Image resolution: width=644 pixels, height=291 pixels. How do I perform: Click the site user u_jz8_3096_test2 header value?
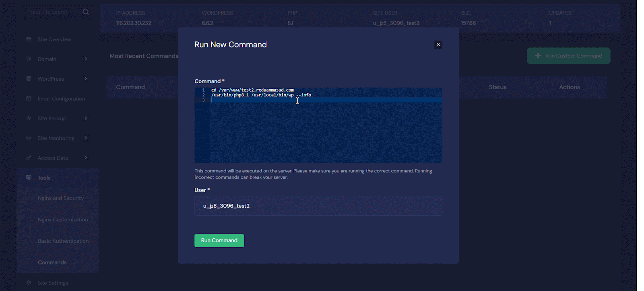(396, 23)
